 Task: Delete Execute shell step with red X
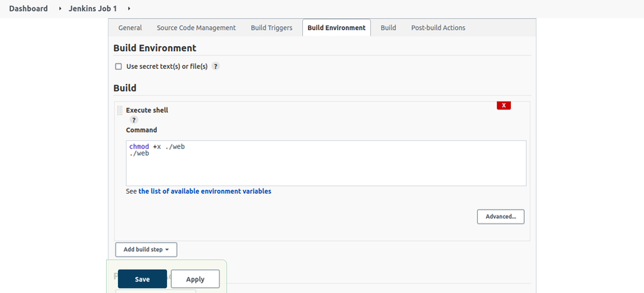pos(503,105)
